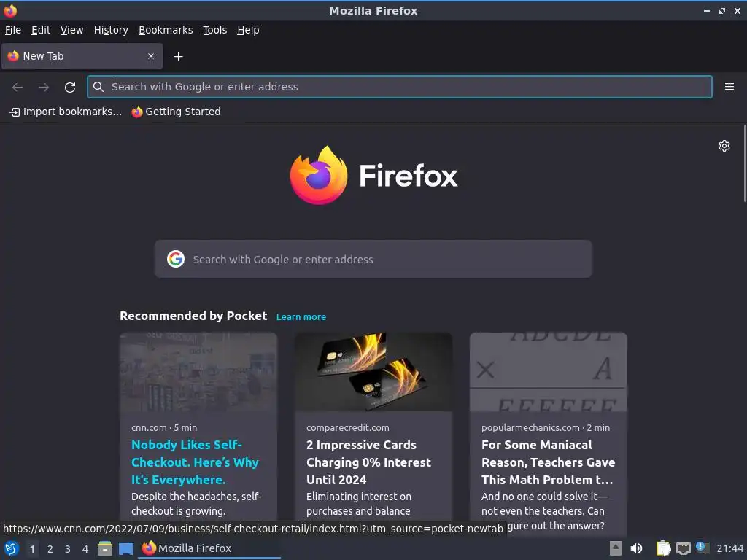This screenshot has width=747, height=560.
Task: Activate the Mozilla Firefox taskbar entry
Action: tap(209, 548)
